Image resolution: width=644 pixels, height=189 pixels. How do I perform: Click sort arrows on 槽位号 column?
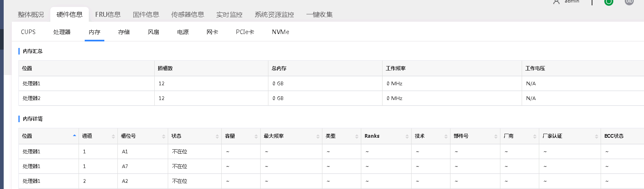164,136
